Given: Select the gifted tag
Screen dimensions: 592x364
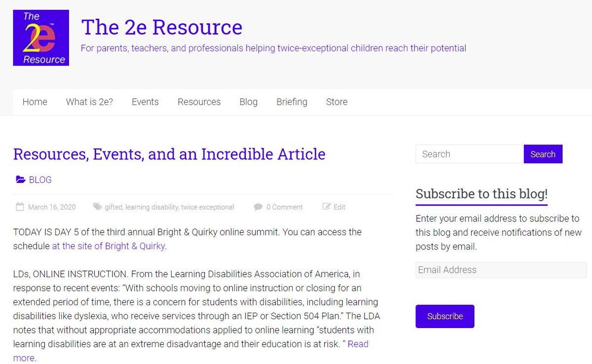Looking at the screenshot, I should coord(113,207).
